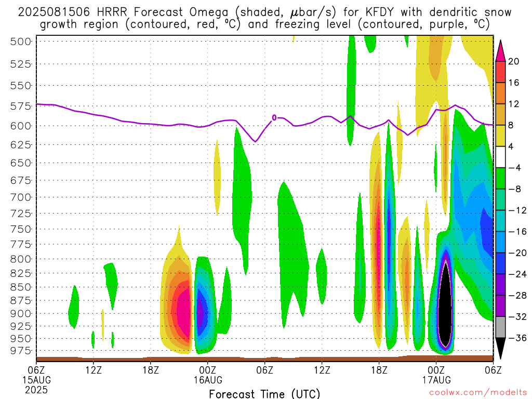This screenshot has height=399, width=532.
Task: Click the positive 12 label on the colorbar
Action: coord(514,104)
